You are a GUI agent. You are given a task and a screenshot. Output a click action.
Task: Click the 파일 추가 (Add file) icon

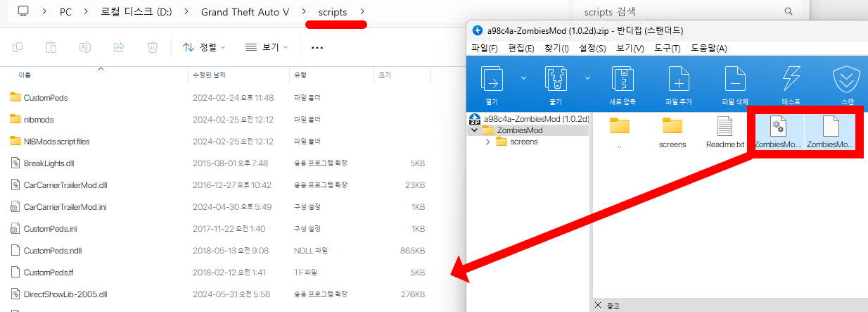[x=678, y=79]
